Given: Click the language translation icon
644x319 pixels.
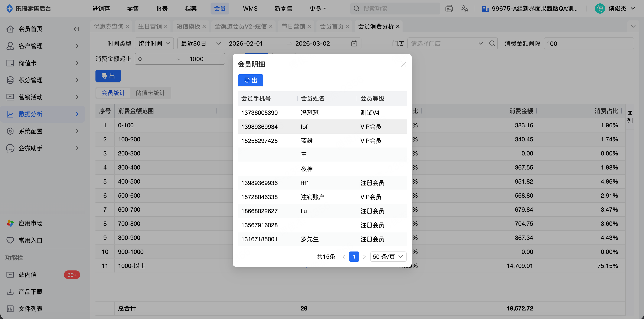Looking at the screenshot, I should point(464,9).
